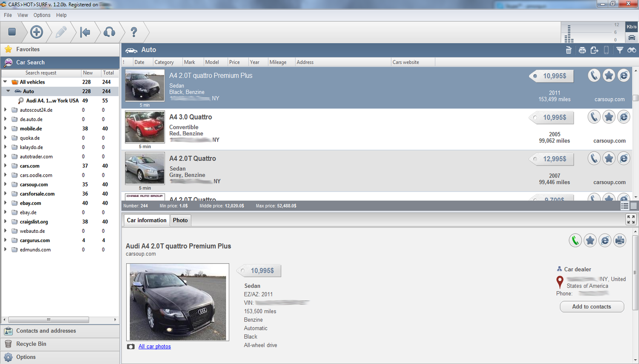The height and width of the screenshot is (364, 639).
Task: Expand the cargurus.com tree node
Action: [5, 240]
